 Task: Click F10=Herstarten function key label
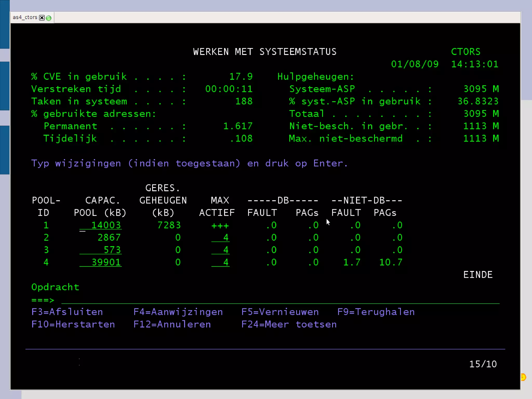(x=73, y=324)
